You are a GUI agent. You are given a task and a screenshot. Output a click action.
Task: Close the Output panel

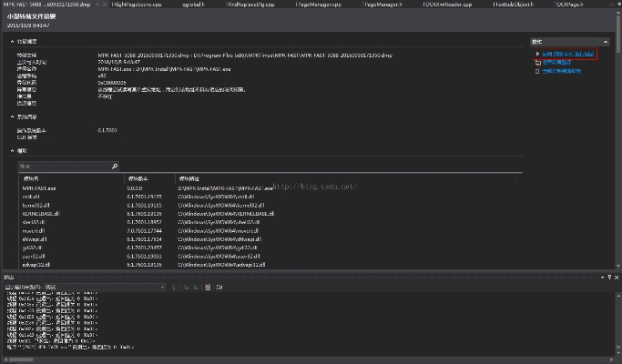click(x=616, y=277)
